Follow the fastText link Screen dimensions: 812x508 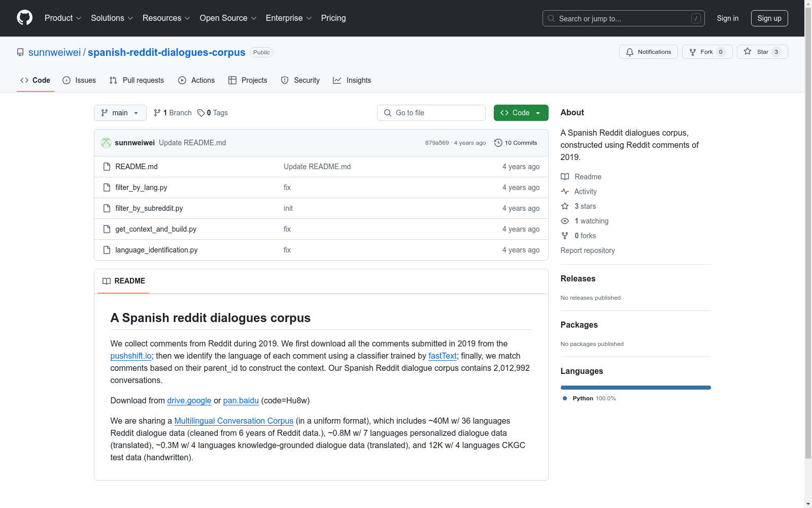(x=443, y=356)
